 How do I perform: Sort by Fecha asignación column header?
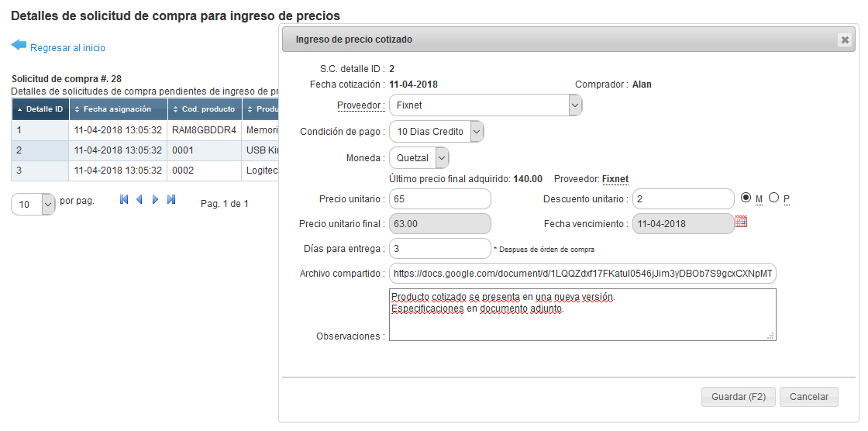click(118, 109)
